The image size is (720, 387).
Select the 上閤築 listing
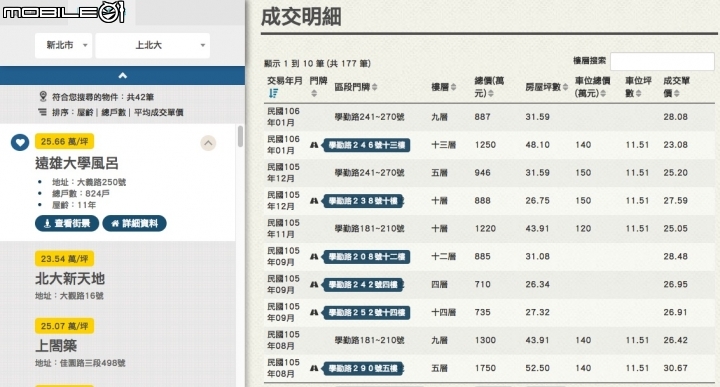pos(56,346)
